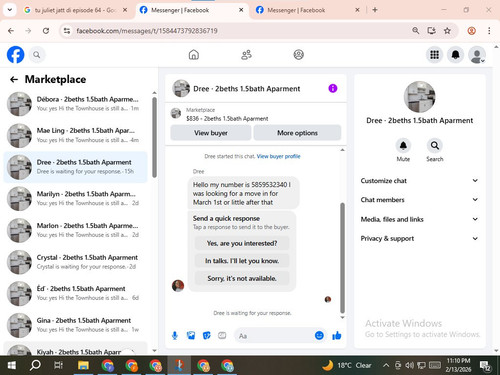Viewport: 500px width, 375px height.
Task: Send quick response 'Sorry, it's not available.'
Action: click(242, 278)
